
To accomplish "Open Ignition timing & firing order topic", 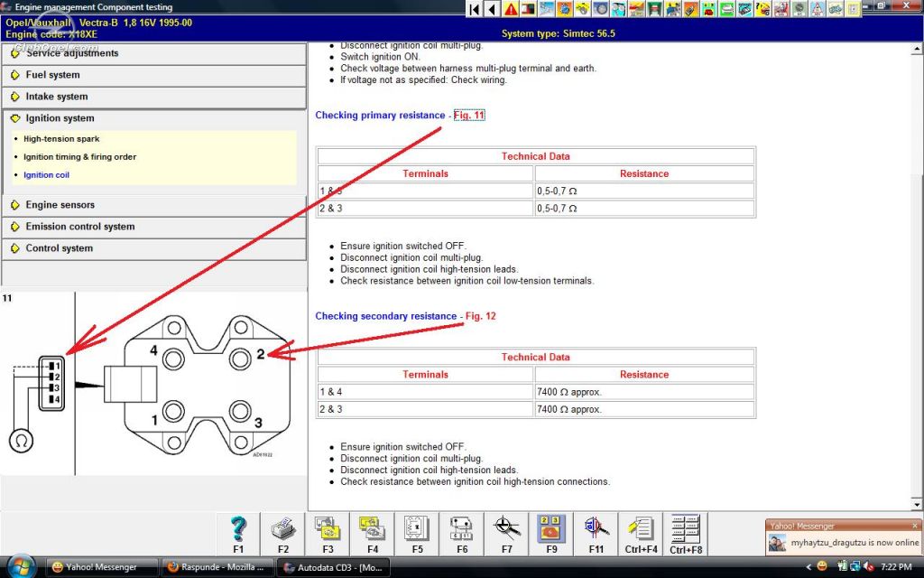I will click(79, 157).
